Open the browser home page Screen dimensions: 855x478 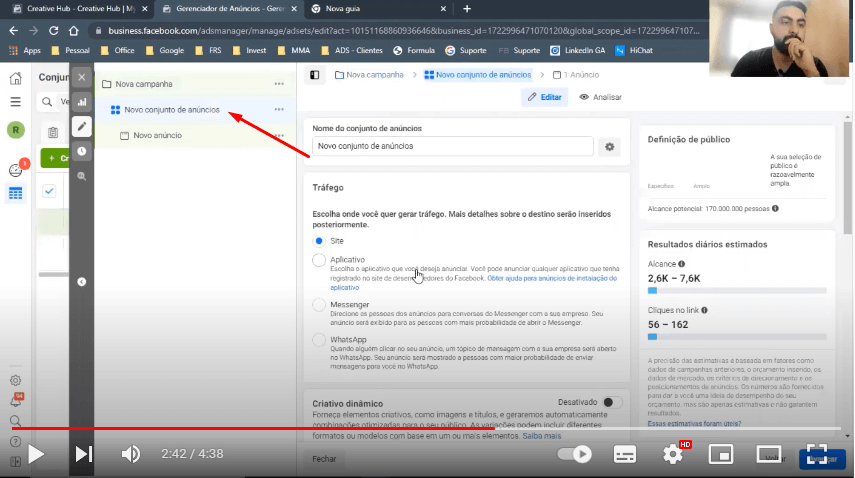click(x=74, y=31)
